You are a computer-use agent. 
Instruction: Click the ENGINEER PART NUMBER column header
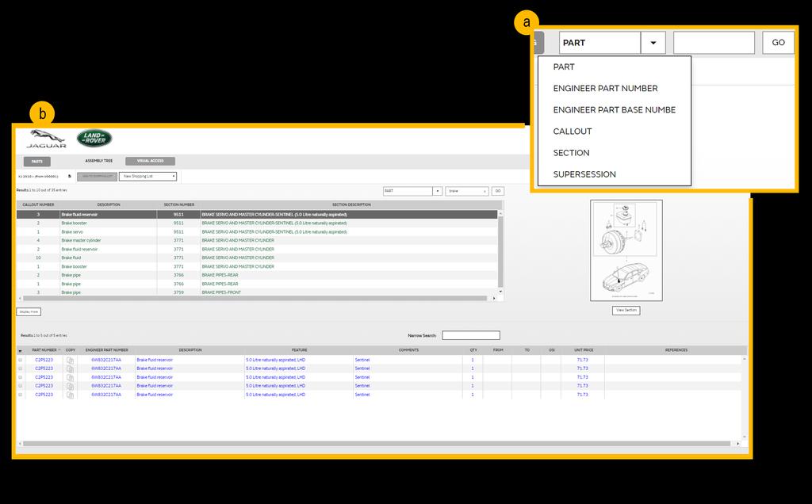point(107,350)
